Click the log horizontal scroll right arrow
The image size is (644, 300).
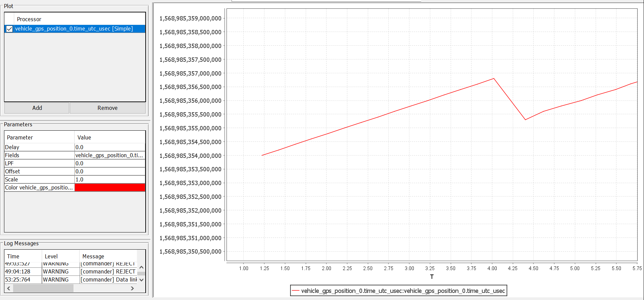coord(133,288)
